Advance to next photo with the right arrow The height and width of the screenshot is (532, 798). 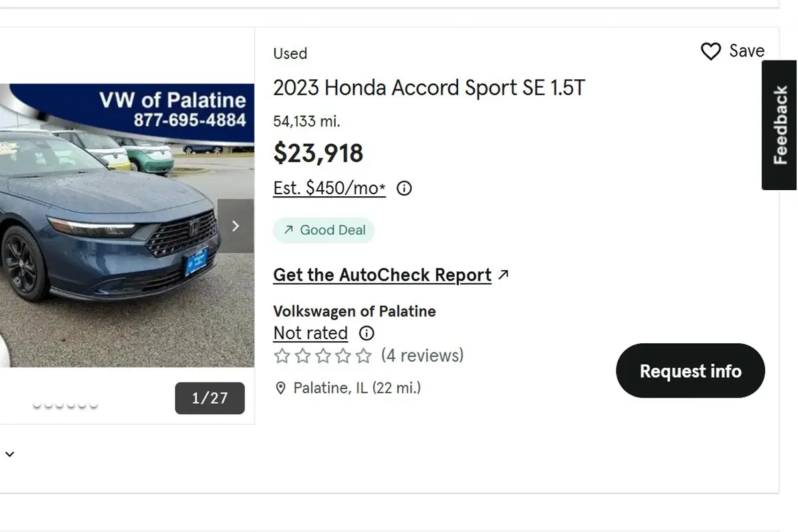coord(235,226)
